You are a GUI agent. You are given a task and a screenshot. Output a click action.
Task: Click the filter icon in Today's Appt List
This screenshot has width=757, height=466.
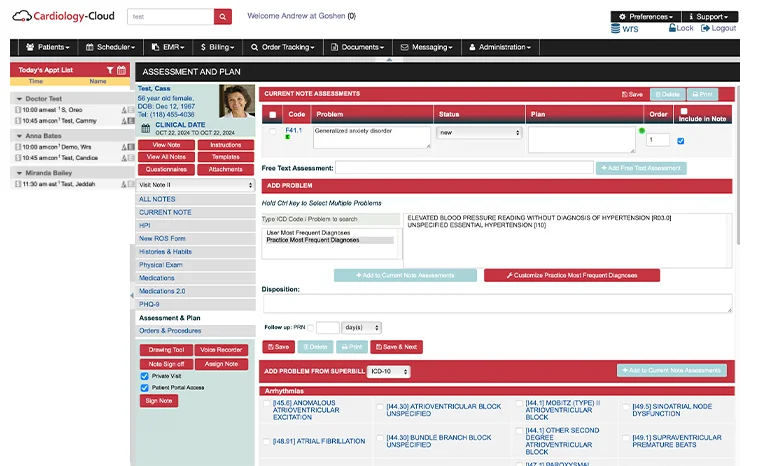pyautogui.click(x=110, y=70)
